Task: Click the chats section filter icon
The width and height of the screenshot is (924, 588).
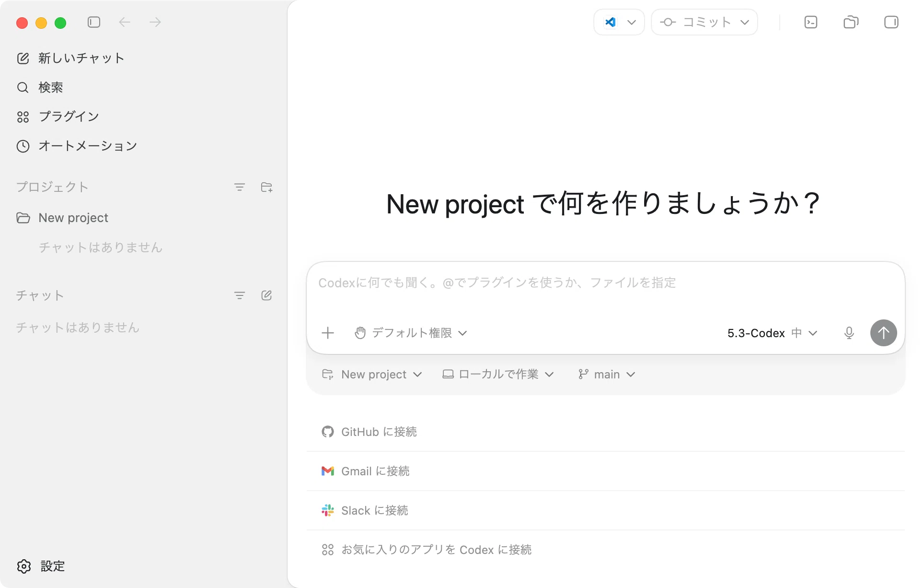Action: coord(240,295)
